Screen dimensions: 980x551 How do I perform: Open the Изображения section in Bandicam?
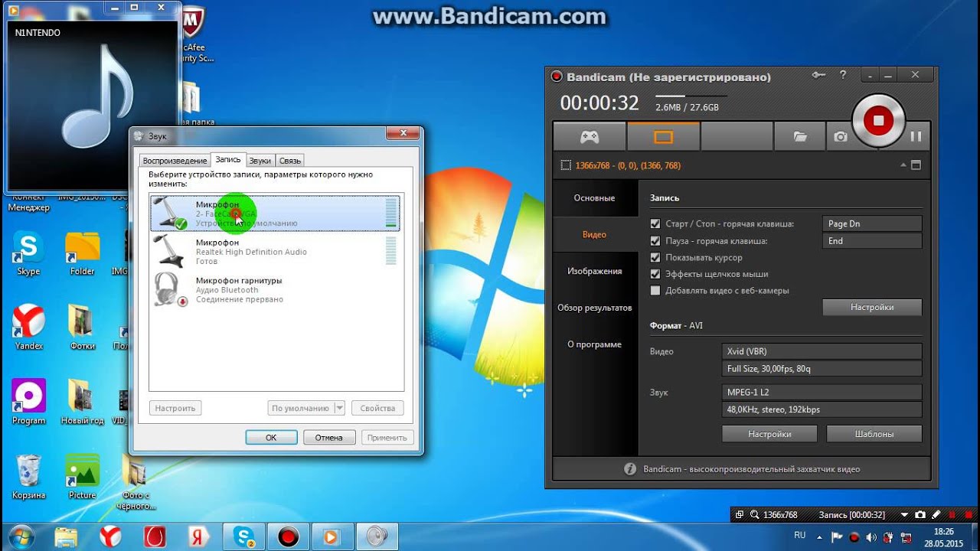[x=595, y=272]
